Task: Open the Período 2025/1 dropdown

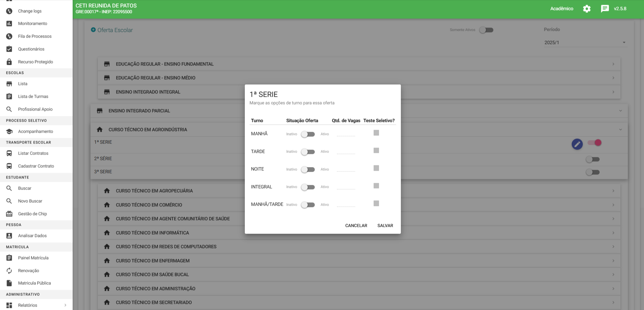Action: [x=585, y=43]
